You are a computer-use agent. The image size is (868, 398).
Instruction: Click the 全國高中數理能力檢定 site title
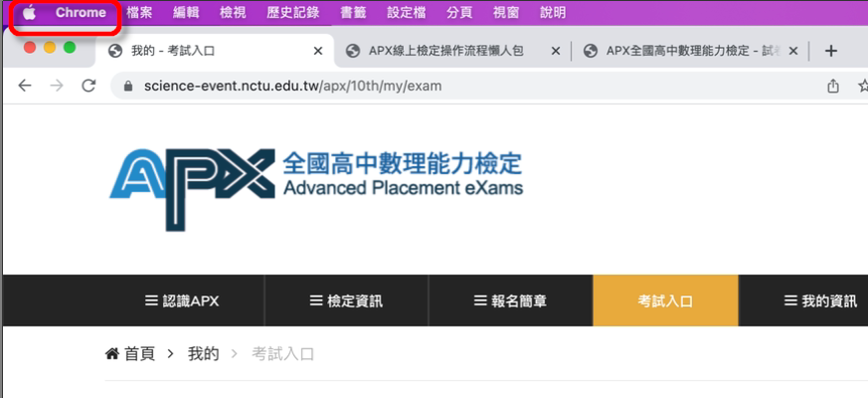click(x=403, y=163)
